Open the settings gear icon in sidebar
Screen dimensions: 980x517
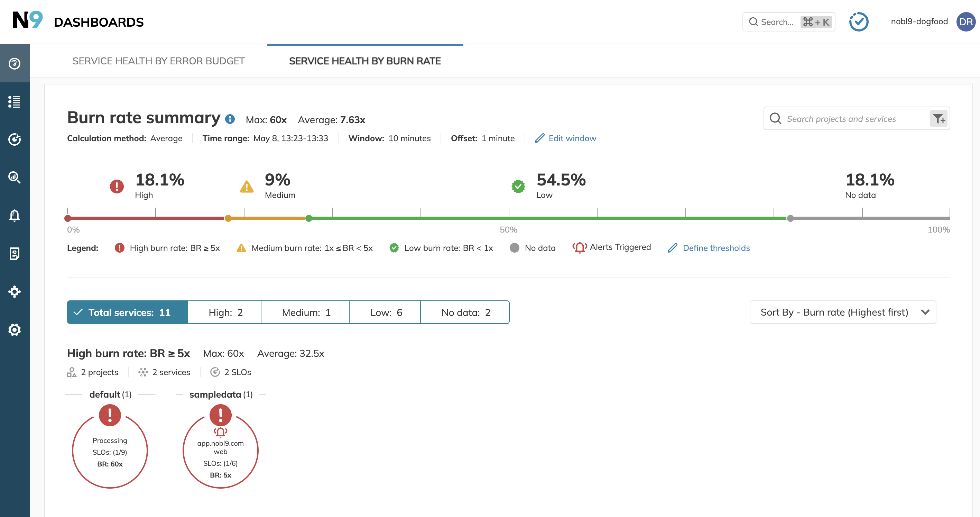(x=15, y=330)
